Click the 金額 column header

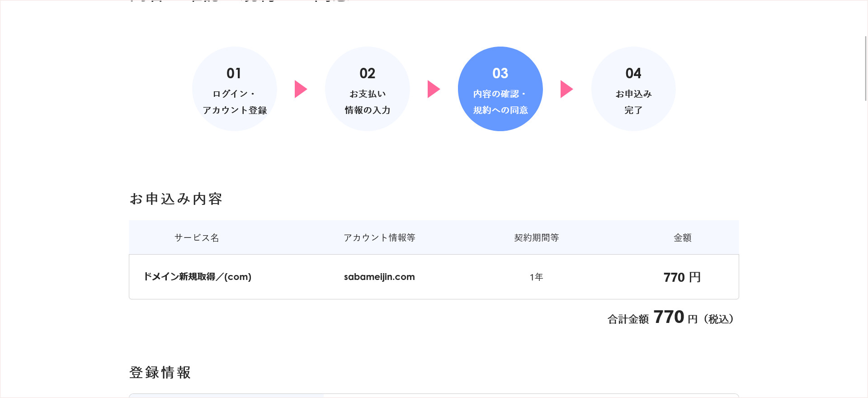[x=682, y=238]
